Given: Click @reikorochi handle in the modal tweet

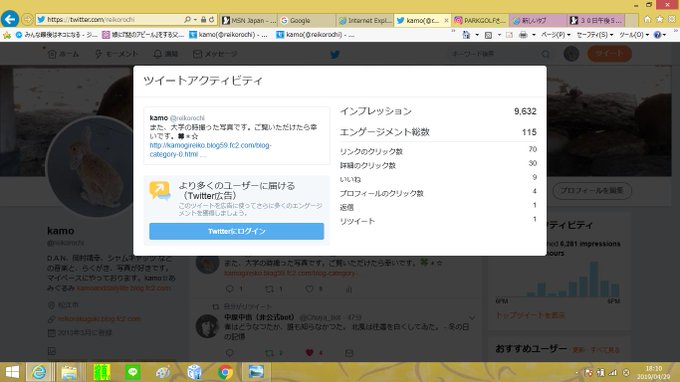Looking at the screenshot, I should point(187,118).
